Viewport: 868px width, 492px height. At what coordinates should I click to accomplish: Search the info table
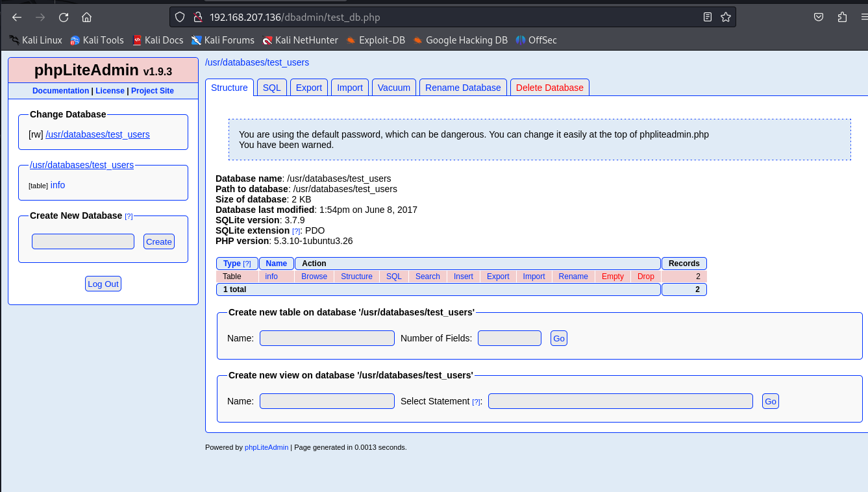(428, 277)
